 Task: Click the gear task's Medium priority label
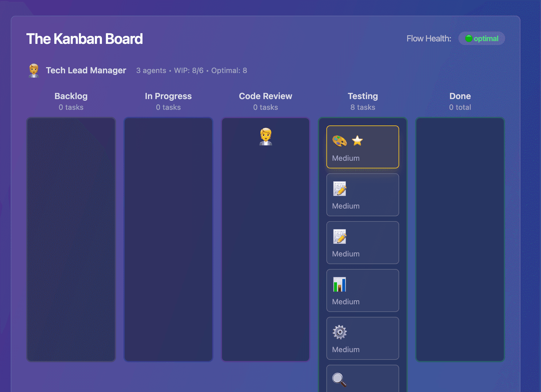[345, 349]
